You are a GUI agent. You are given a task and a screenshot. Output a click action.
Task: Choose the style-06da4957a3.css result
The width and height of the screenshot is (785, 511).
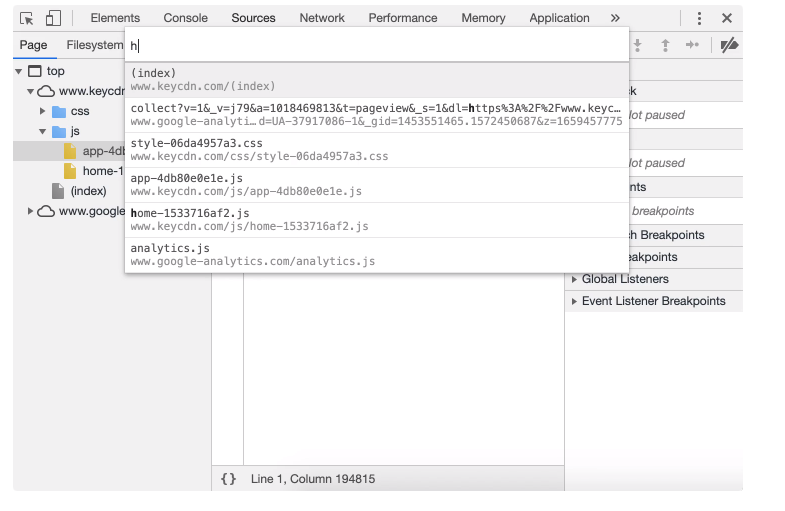click(376, 150)
